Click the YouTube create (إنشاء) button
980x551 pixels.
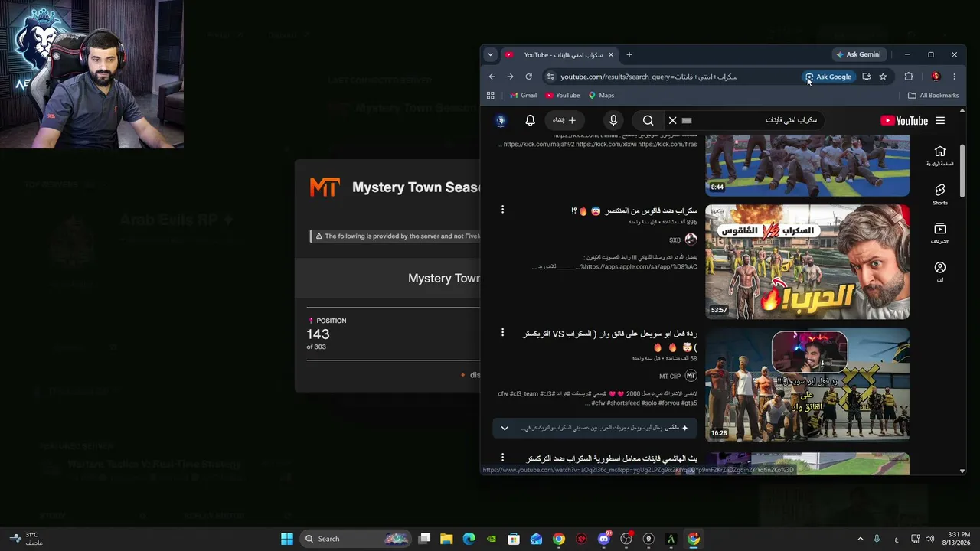point(564,120)
